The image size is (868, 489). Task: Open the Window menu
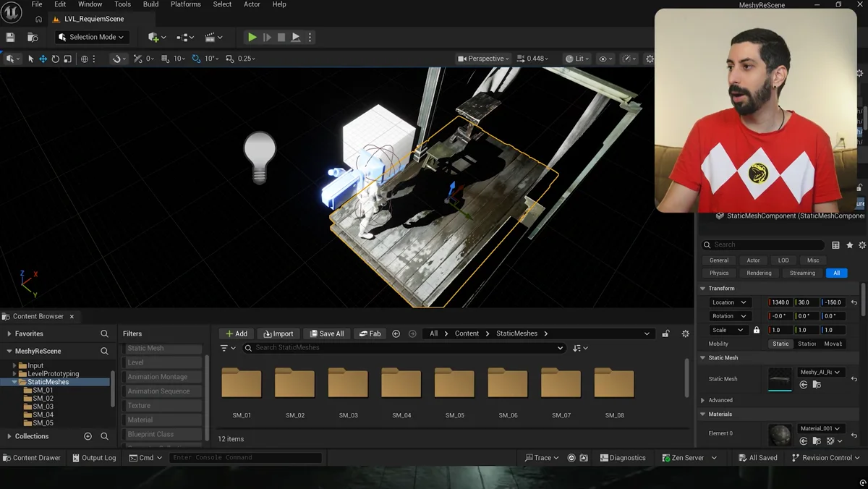(89, 4)
